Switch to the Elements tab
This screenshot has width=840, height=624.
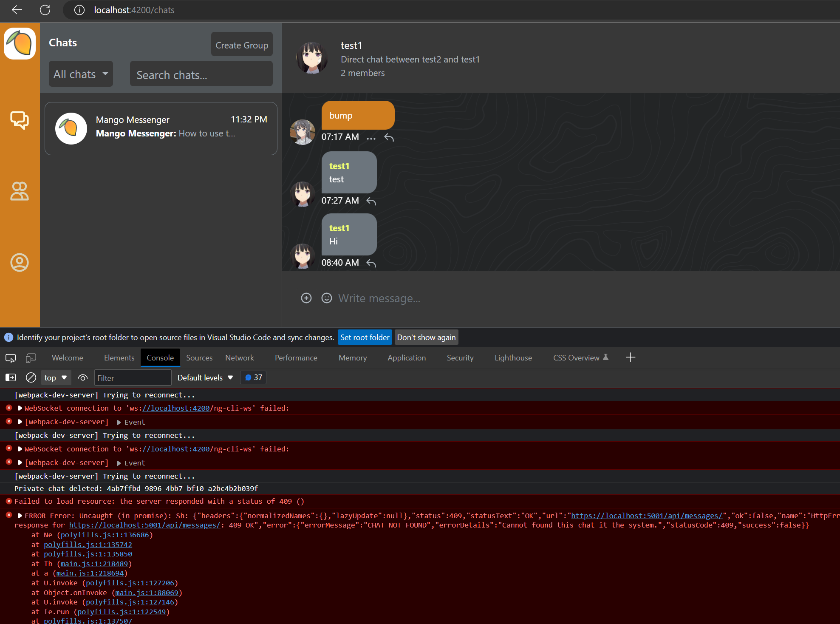pyautogui.click(x=119, y=358)
